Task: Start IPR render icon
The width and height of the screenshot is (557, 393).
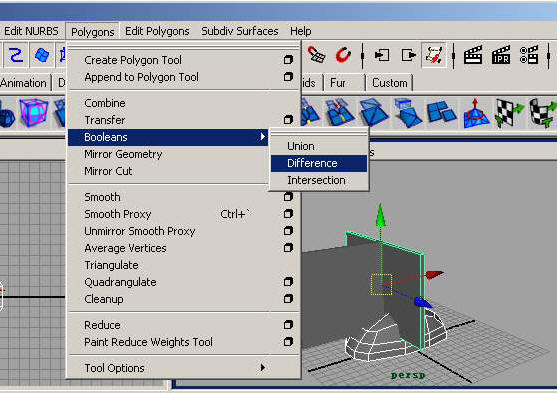Action: pyautogui.click(x=501, y=55)
